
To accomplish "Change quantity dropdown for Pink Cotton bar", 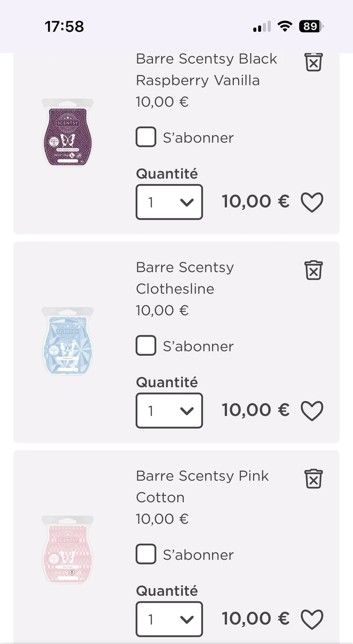I will tap(169, 619).
